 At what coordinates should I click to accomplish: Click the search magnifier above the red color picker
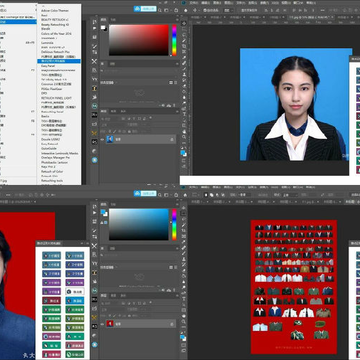click(x=159, y=10)
